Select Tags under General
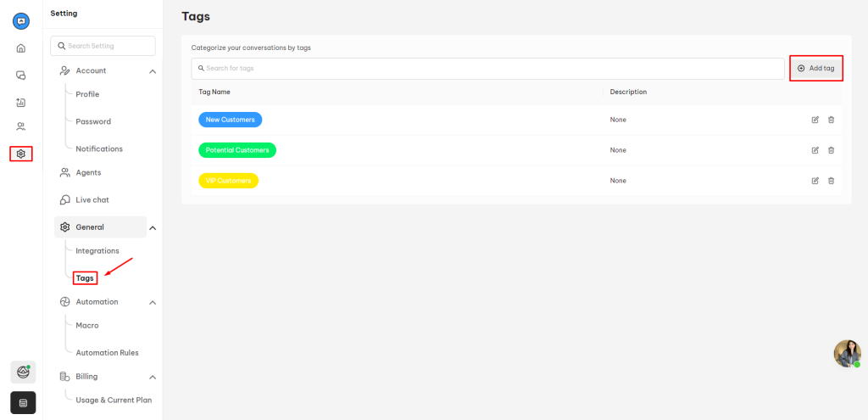Viewport: 868px width, 420px height. coord(85,278)
